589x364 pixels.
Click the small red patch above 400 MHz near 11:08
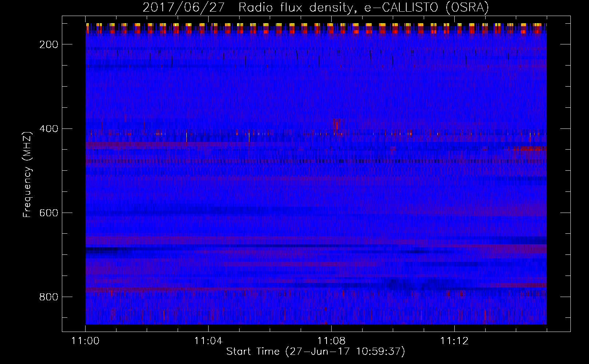point(337,124)
